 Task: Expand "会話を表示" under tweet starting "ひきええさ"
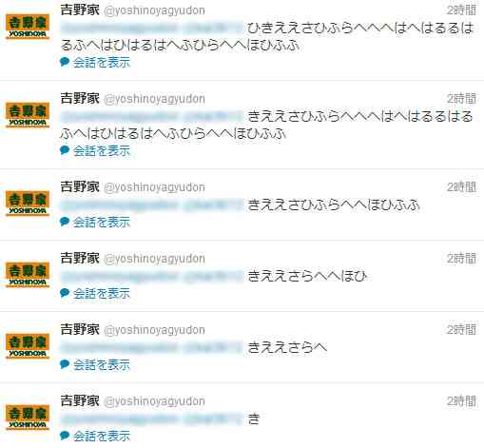coord(102,62)
